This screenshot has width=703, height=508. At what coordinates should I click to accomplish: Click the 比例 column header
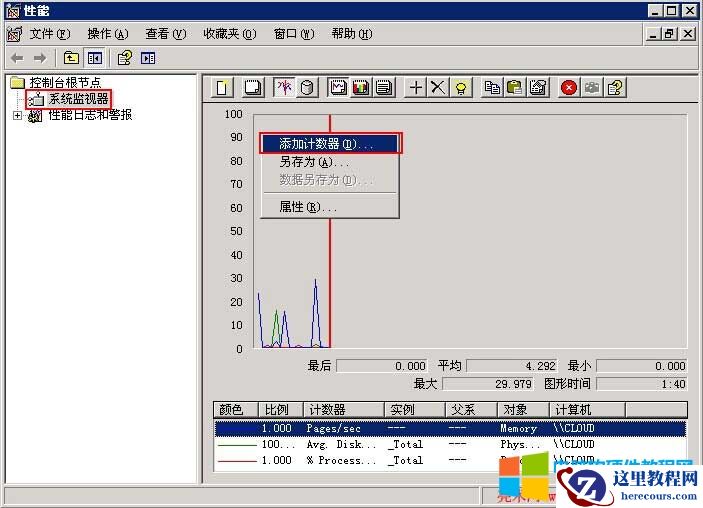pyautogui.click(x=281, y=409)
